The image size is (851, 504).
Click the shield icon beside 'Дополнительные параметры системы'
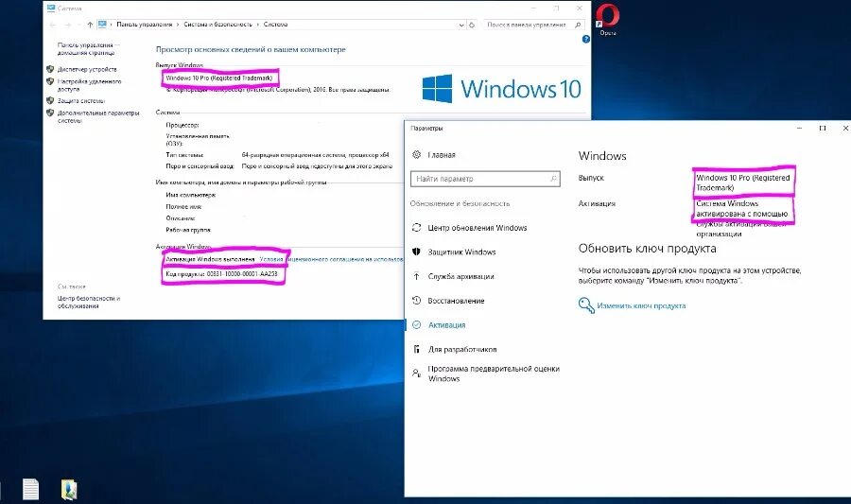point(50,113)
